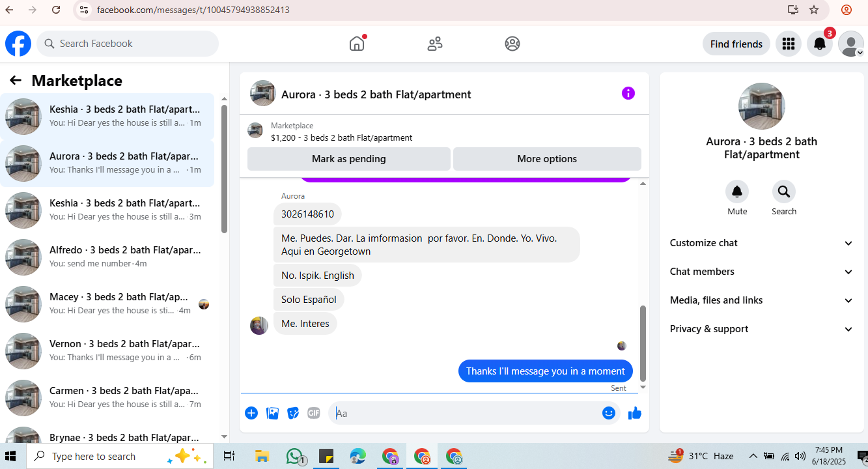The width and height of the screenshot is (868, 469).
Task: Open Keshia conversation from 1m ago
Action: [107, 117]
